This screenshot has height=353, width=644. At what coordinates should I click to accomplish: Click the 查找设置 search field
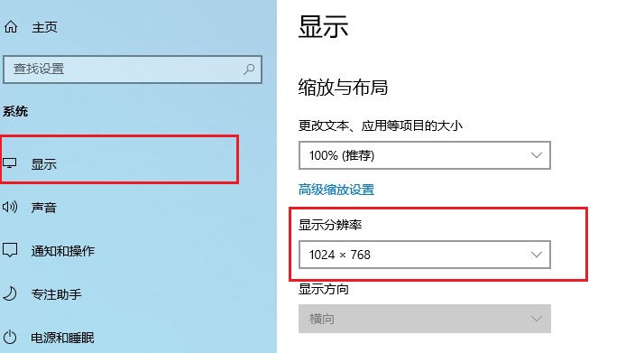(133, 70)
